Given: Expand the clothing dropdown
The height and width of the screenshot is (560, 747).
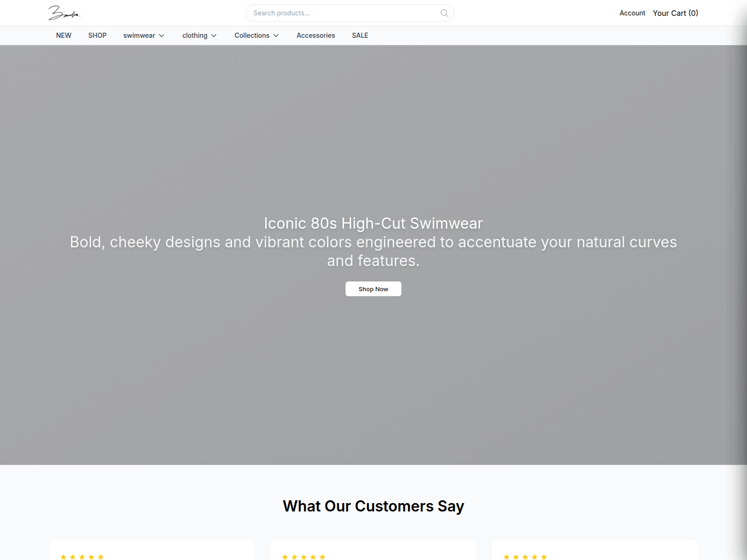Looking at the screenshot, I should coord(200,35).
